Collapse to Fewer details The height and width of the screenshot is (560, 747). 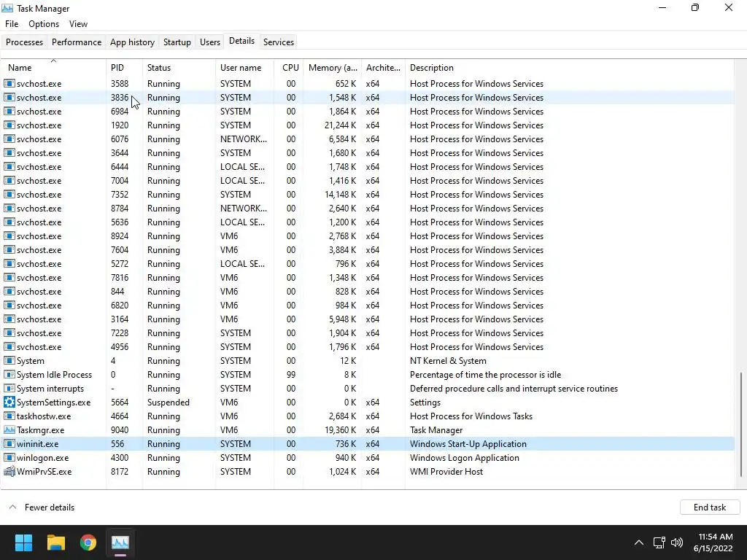[42, 507]
